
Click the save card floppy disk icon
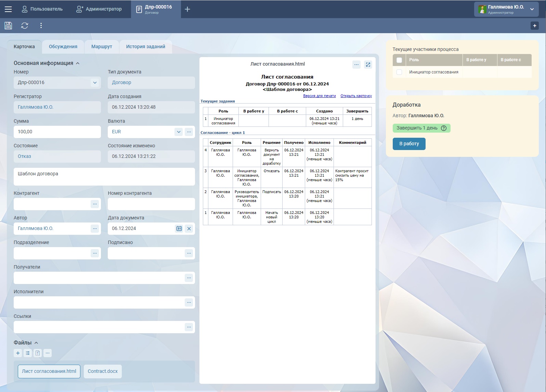click(8, 26)
